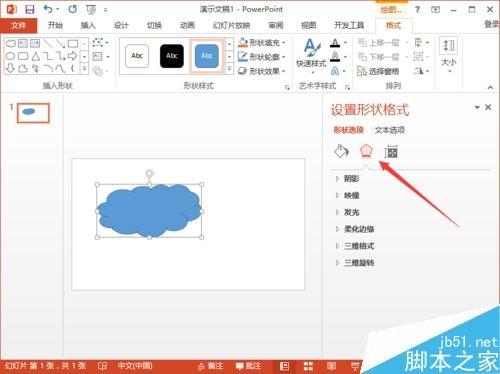Click the Redo icon in title bar
Screen dimensions: 500x374
(72, 9)
